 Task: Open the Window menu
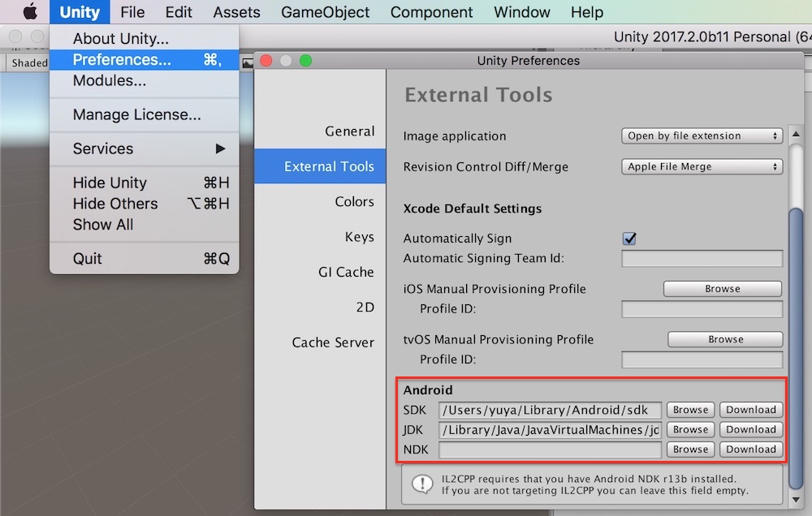point(522,12)
